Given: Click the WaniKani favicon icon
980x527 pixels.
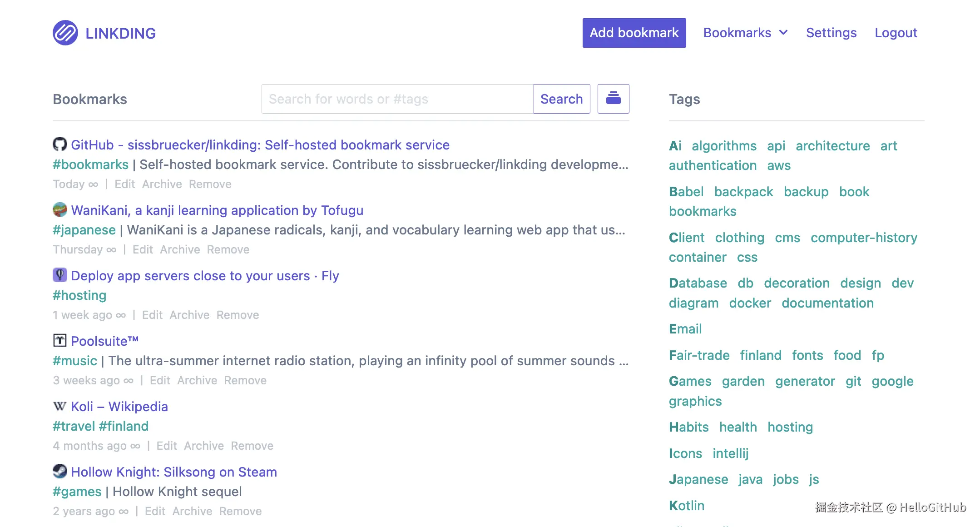Looking at the screenshot, I should [x=59, y=210].
